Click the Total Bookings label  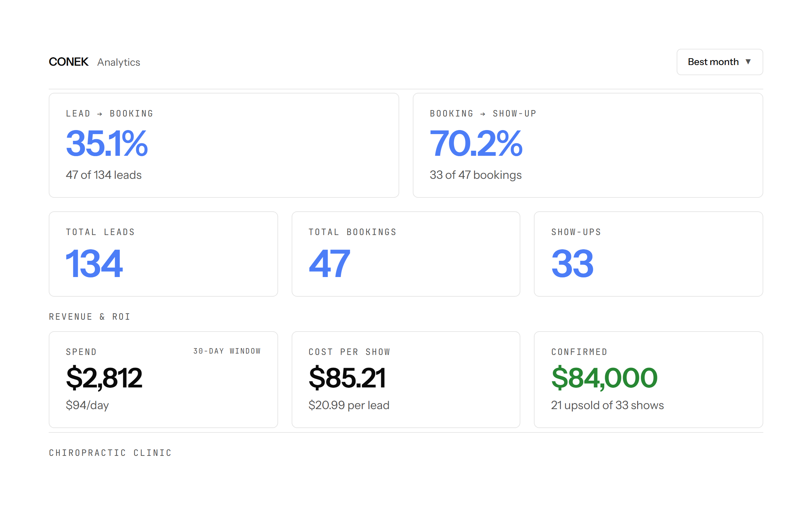pyautogui.click(x=353, y=232)
